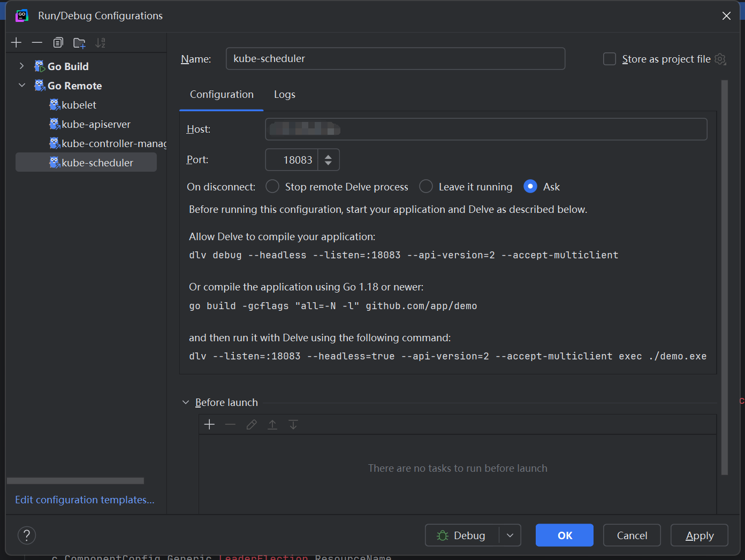745x560 pixels.
Task: Select Stop remote Delve process option
Action: (x=272, y=186)
